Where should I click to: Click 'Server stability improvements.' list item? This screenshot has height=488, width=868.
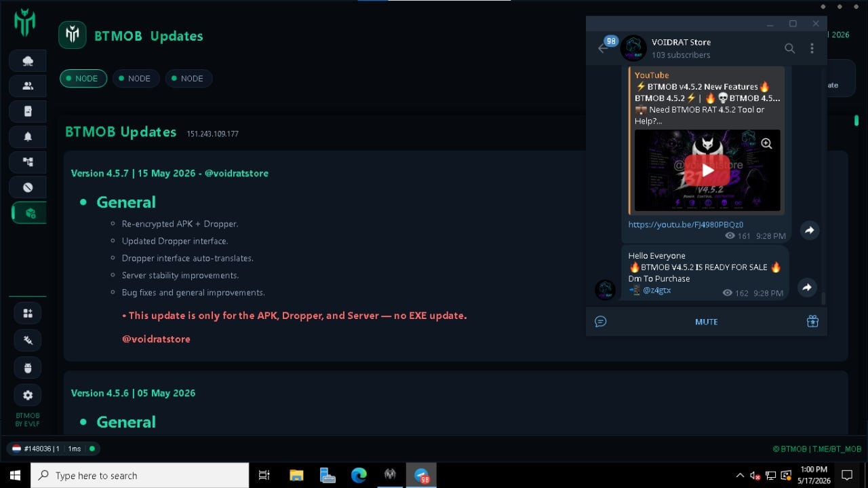180,276
